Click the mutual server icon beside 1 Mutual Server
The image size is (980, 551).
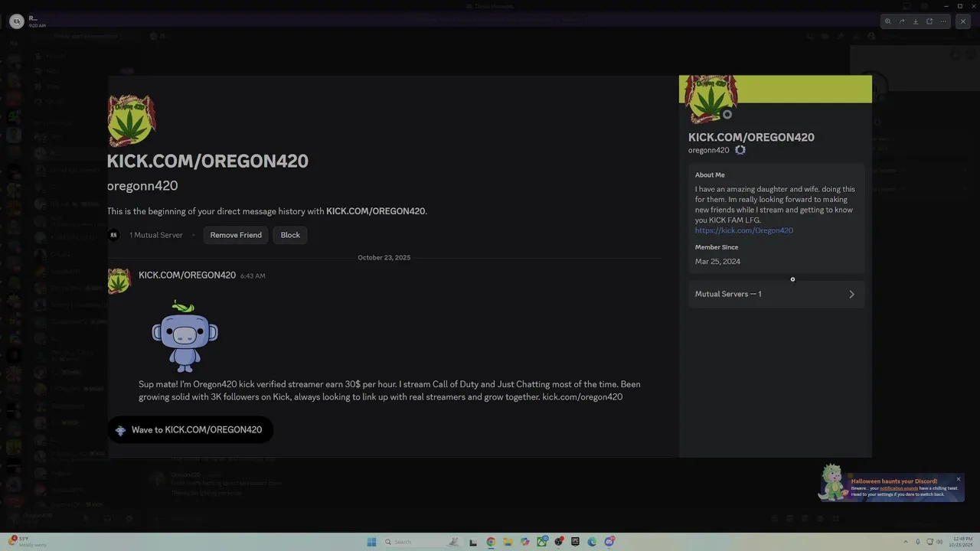point(113,235)
